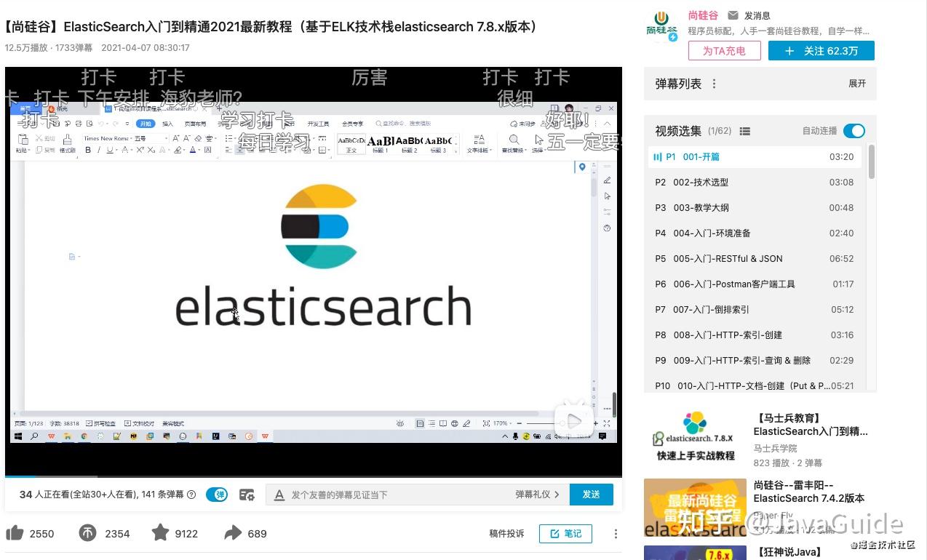Open the danmaku list options dots
The width and height of the screenshot is (927, 560).
pyautogui.click(x=714, y=84)
